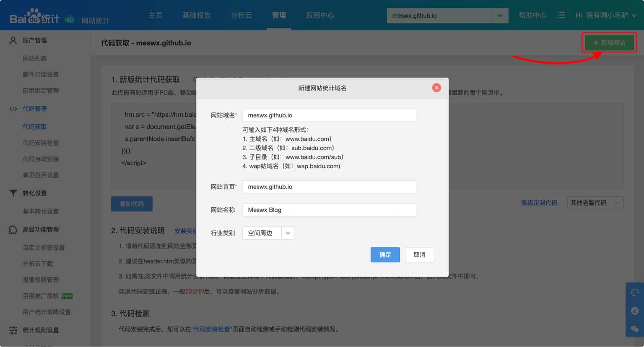Image resolution: width=644 pixels, height=347 pixels.
Task: Open 代码自动安装 in the sidebar
Action: click(41, 159)
